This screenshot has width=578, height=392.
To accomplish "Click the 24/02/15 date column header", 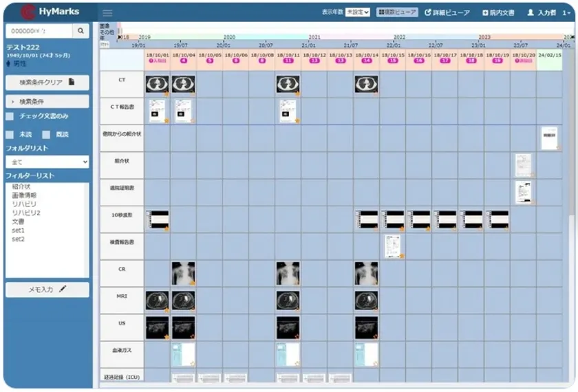I will click(550, 60).
